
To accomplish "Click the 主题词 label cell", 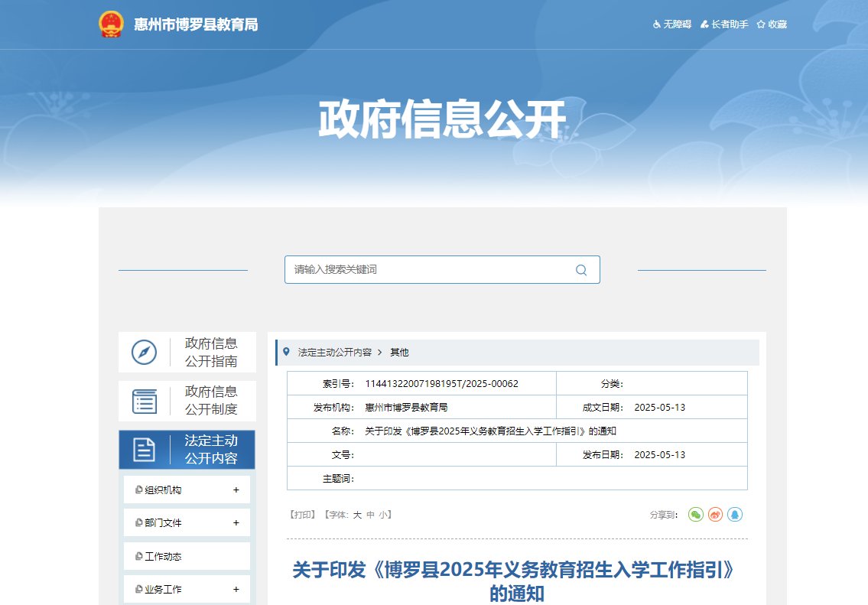I will 338,479.
